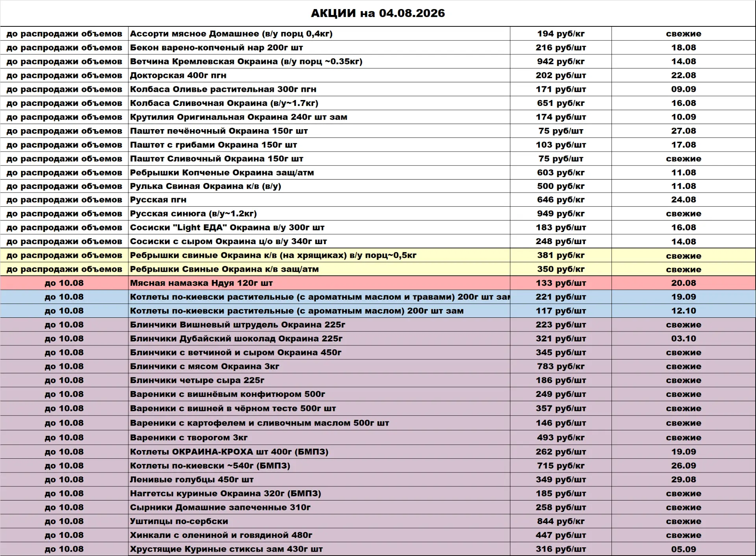The image size is (756, 556).
Task: Click the date cell "22.08"
Action: pos(684,75)
